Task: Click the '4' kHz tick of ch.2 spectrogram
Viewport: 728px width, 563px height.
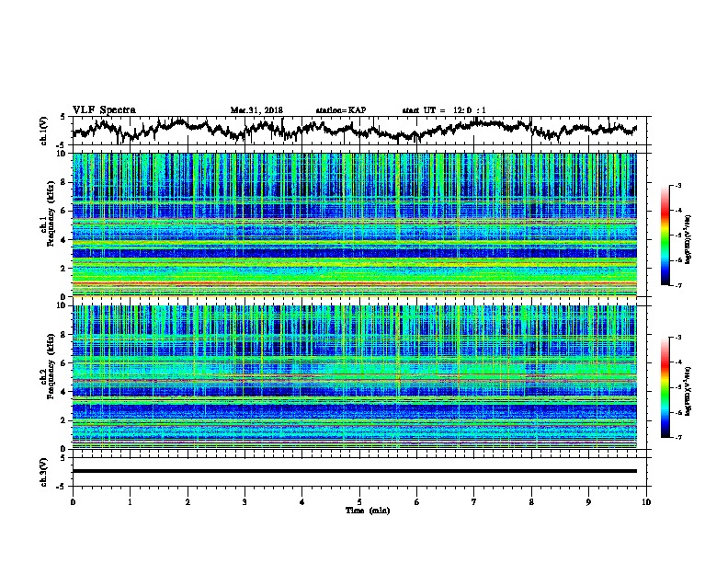Action: click(65, 392)
